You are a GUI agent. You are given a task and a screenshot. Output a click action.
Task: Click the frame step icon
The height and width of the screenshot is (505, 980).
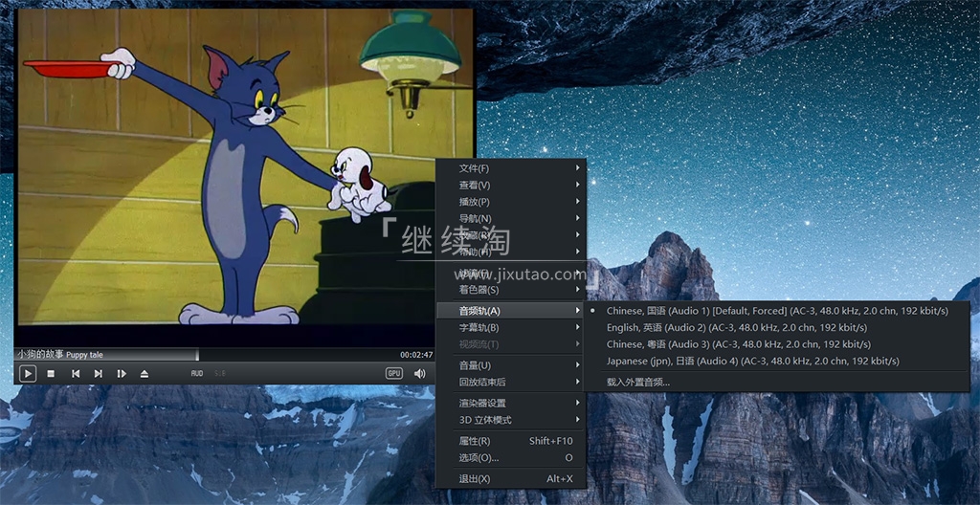click(122, 373)
